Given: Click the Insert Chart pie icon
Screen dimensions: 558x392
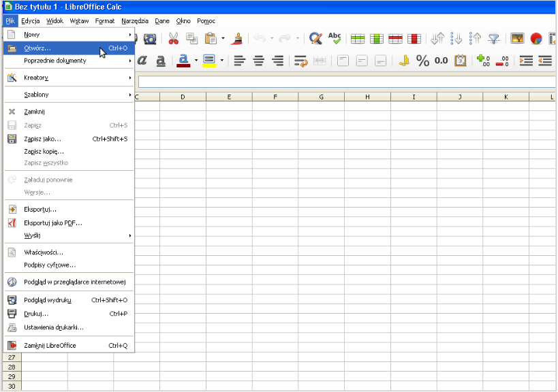Looking at the screenshot, I should pos(536,38).
